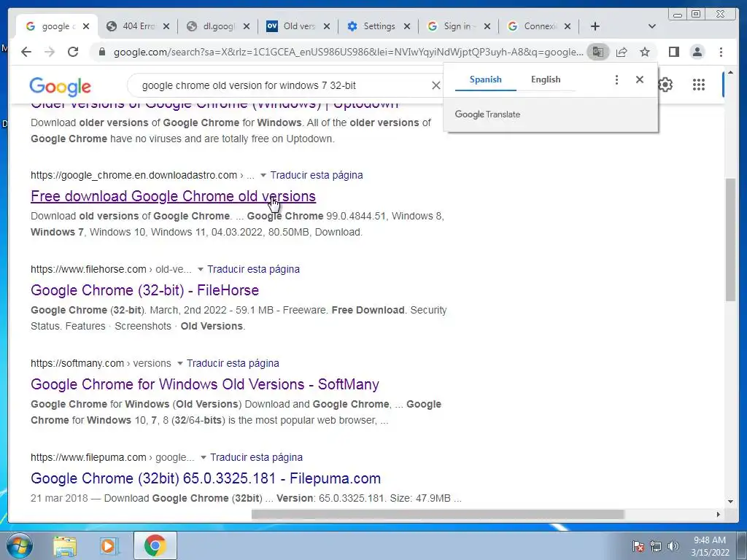Select English in translate popup

(546, 79)
